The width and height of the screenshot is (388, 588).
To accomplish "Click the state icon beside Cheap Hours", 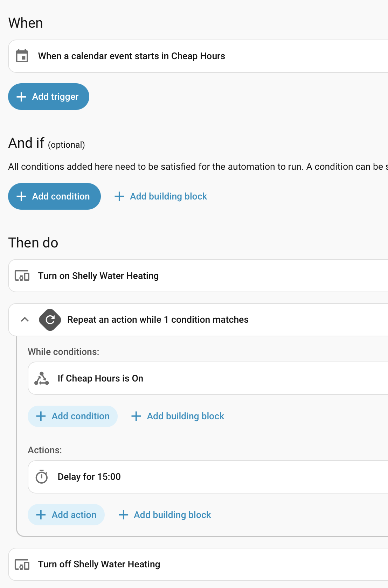I will click(42, 378).
